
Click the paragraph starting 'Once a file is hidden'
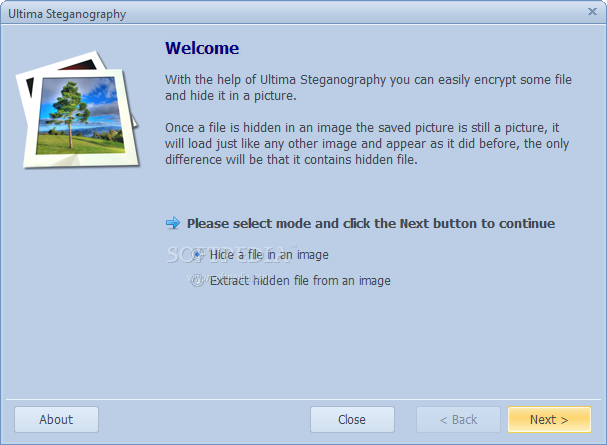coord(367,144)
